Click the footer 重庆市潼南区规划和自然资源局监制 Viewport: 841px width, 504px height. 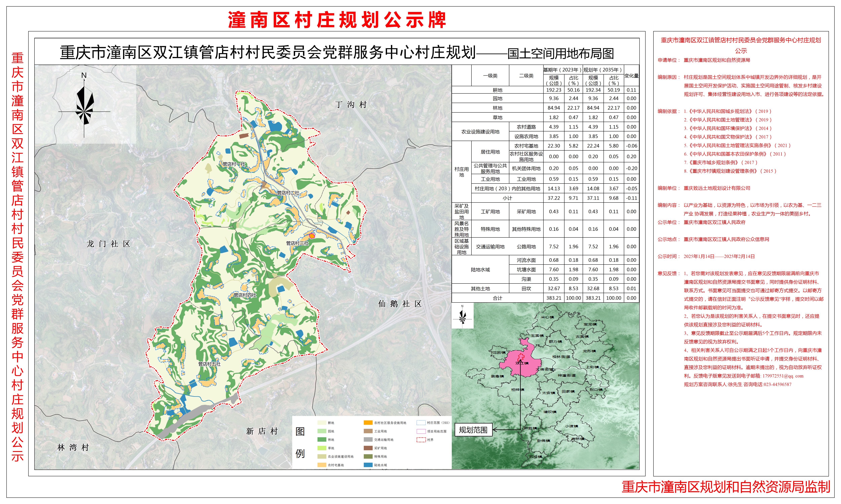(726, 487)
